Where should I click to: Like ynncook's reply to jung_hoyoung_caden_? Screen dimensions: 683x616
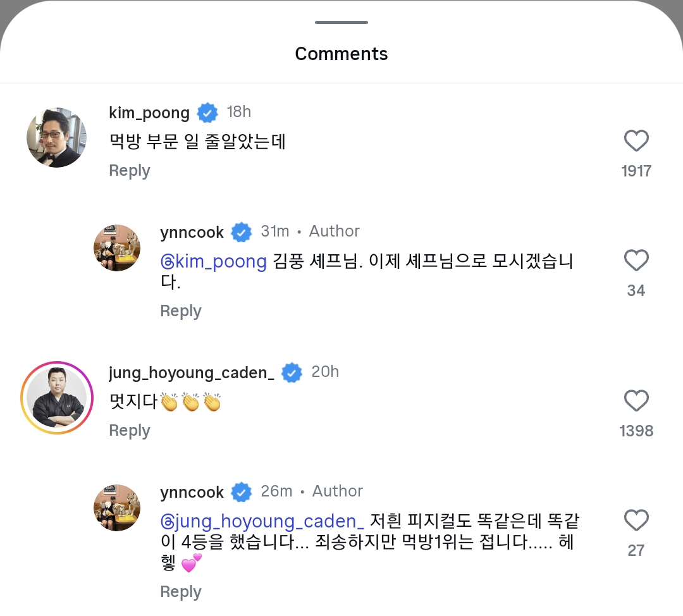click(636, 521)
